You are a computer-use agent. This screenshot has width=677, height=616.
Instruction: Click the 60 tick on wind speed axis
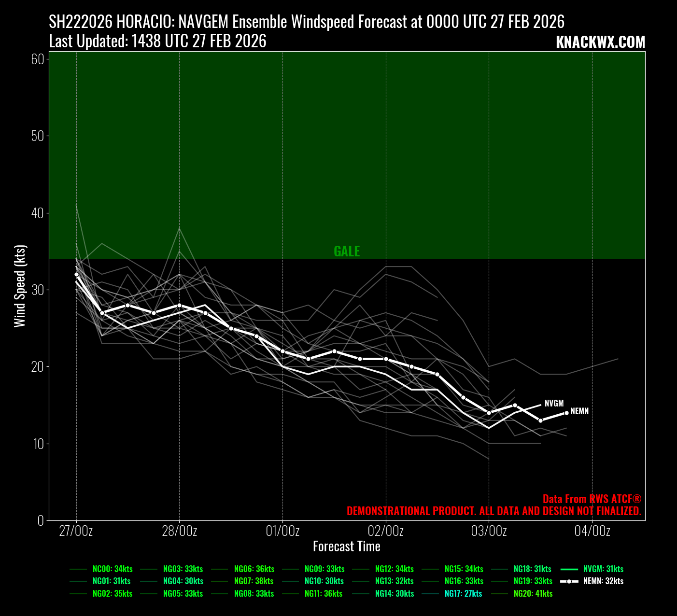(x=38, y=59)
